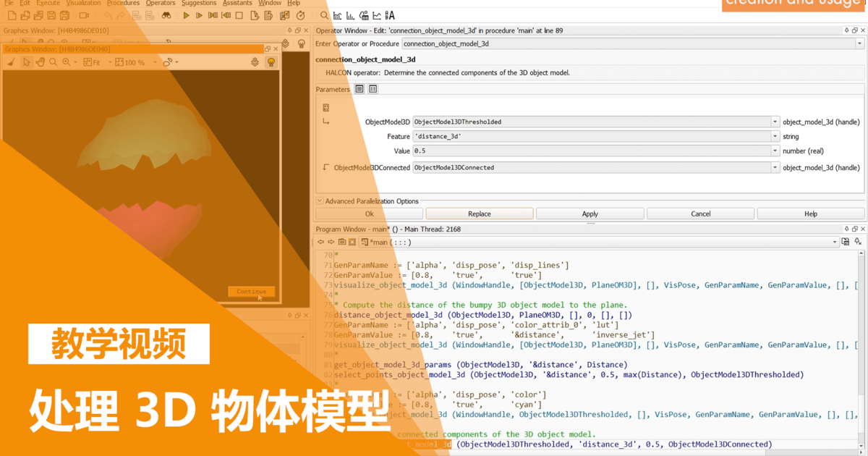Viewport: 868px width, 456px height.
Task: Click the Save All icon in toolbar
Action: (64, 15)
